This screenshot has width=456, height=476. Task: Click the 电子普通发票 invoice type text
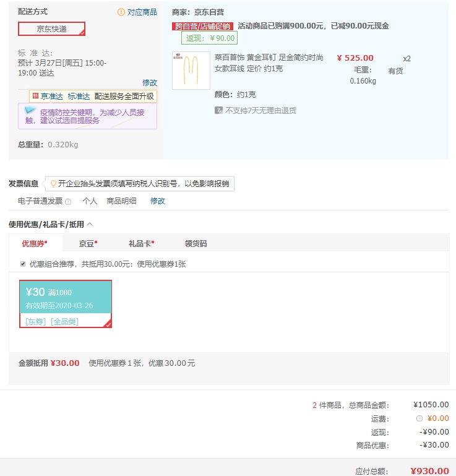40,201
